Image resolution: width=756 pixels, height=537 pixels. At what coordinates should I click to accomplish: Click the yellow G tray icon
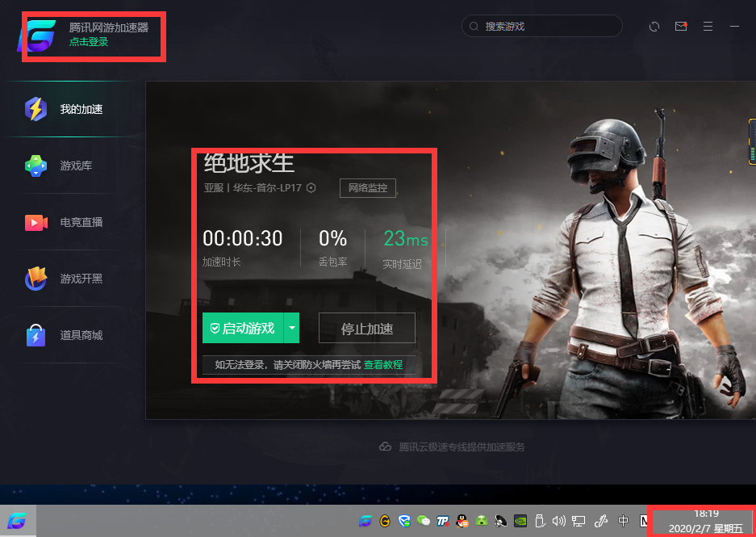click(x=385, y=521)
